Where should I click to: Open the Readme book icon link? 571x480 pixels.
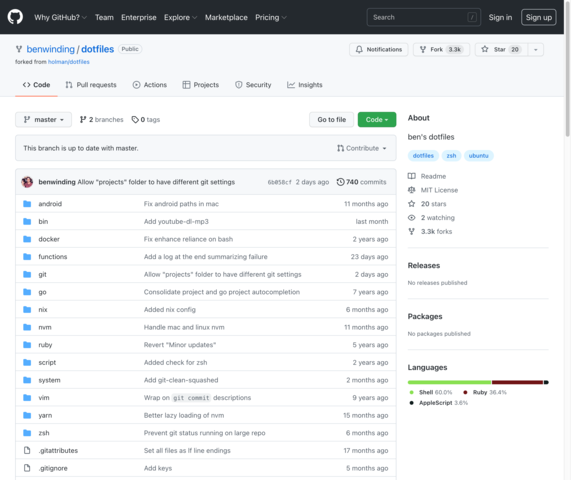(411, 176)
